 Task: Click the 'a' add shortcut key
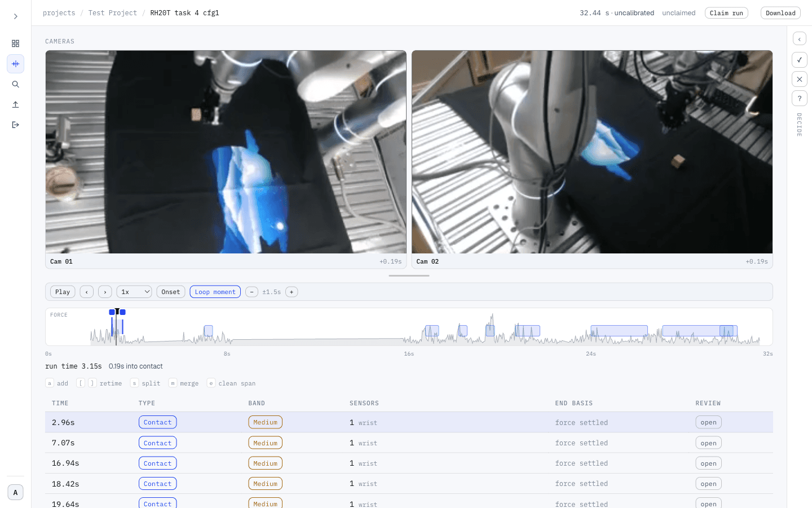point(50,383)
